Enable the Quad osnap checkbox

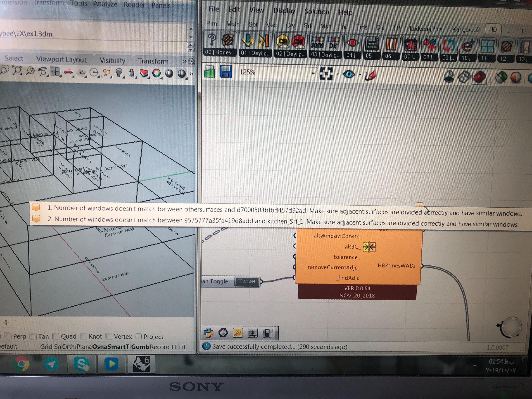pyautogui.click(x=56, y=336)
